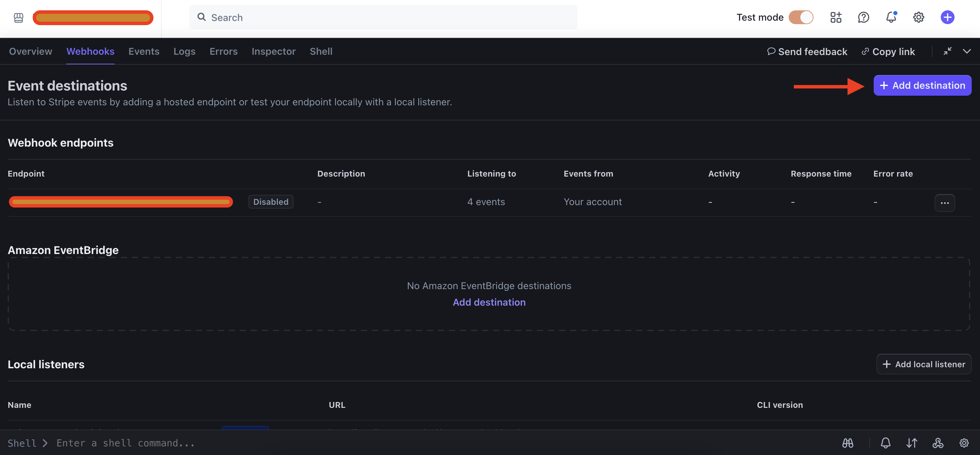
Task: Click the webhook triggers icon in shell bar
Action: (x=938, y=443)
